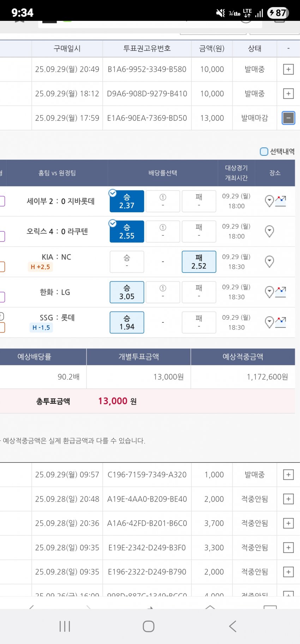Viewport: 300px width, 644px height.
Task: Select 패 2.52 odds for KIA vs NC
Action: pos(199,262)
